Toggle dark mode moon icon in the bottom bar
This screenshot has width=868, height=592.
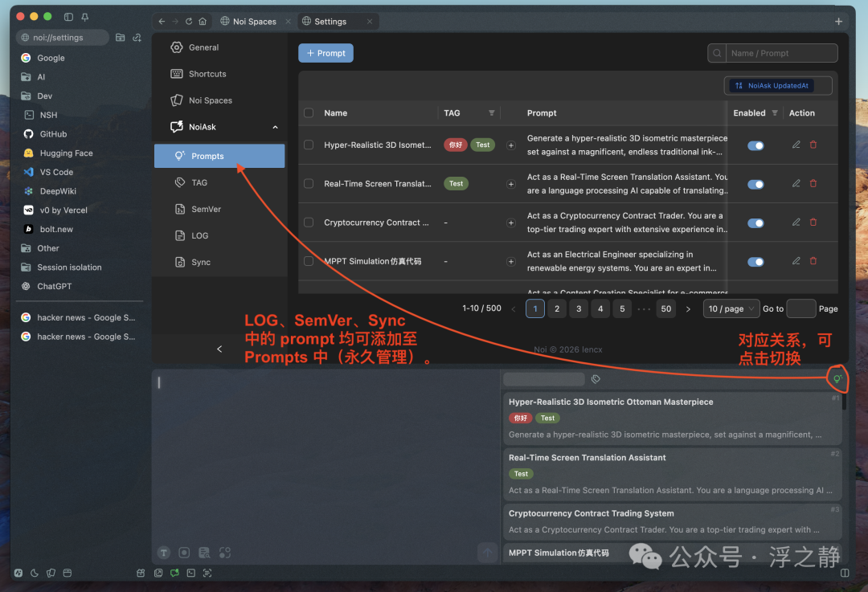(35, 573)
